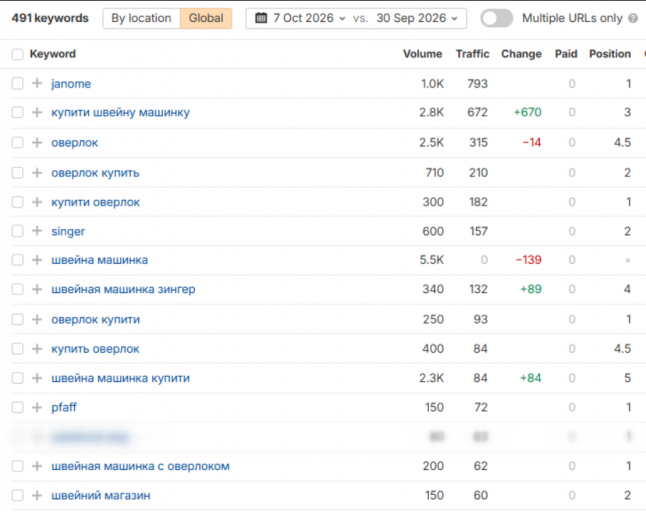Open the calendar icon in date picker
The image size is (646, 512).
(x=261, y=18)
